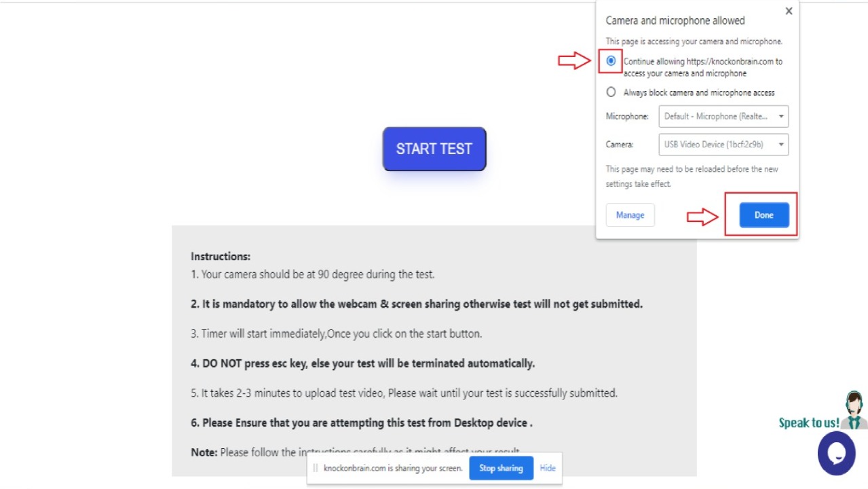The width and height of the screenshot is (868, 489).
Task: Click the support agent avatar icon
Action: [854, 410]
